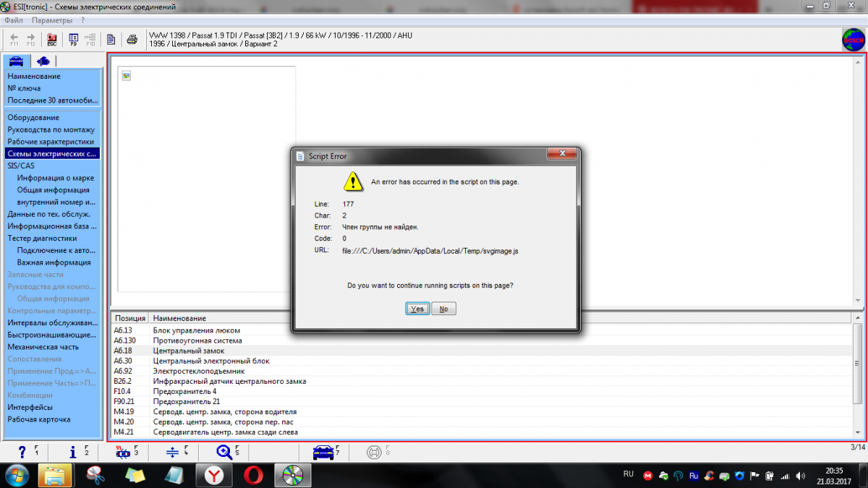This screenshot has height=488, width=868.
Task: Click the forward arrow F12 button
Action: click(x=30, y=39)
